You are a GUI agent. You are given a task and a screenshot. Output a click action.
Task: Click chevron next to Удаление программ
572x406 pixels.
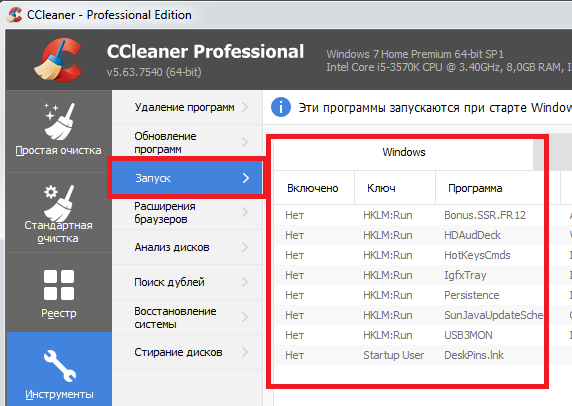[x=246, y=107]
